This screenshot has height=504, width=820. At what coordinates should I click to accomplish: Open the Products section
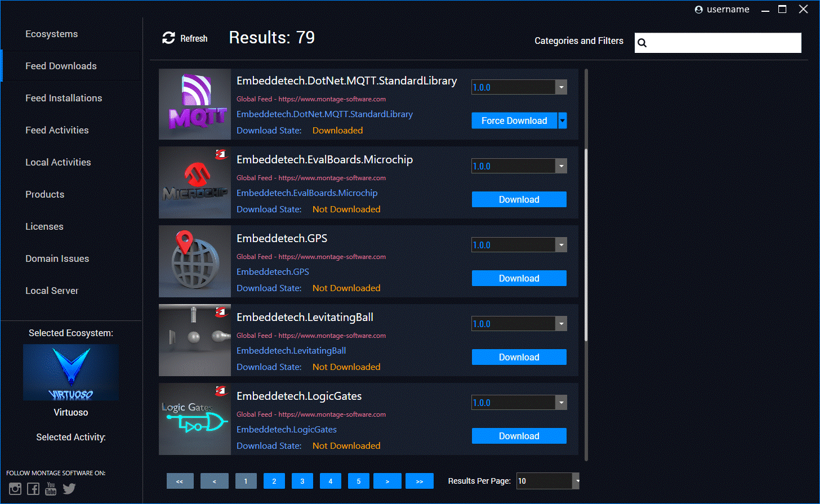coord(45,194)
